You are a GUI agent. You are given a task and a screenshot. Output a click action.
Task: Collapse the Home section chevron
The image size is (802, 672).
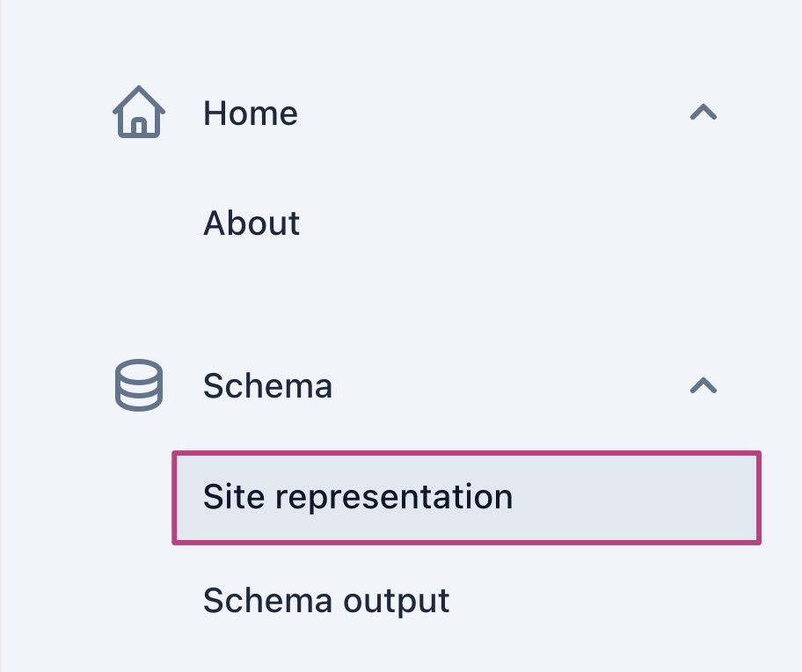pyautogui.click(x=704, y=112)
